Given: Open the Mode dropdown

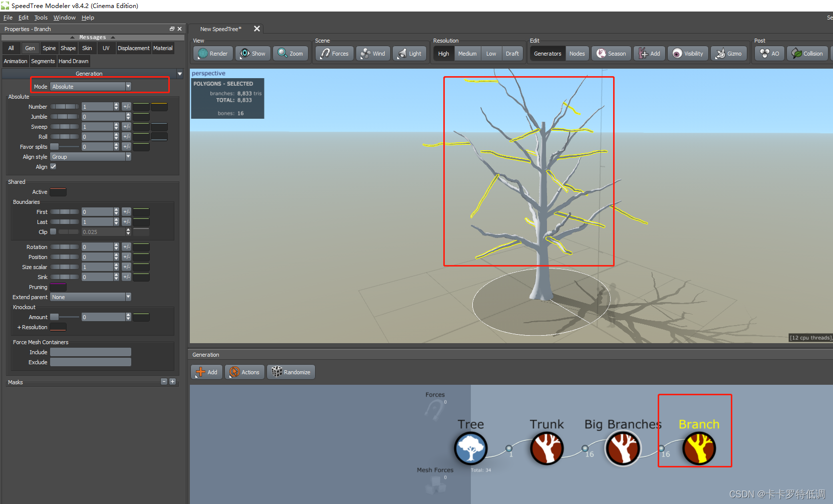Looking at the screenshot, I should [x=91, y=87].
